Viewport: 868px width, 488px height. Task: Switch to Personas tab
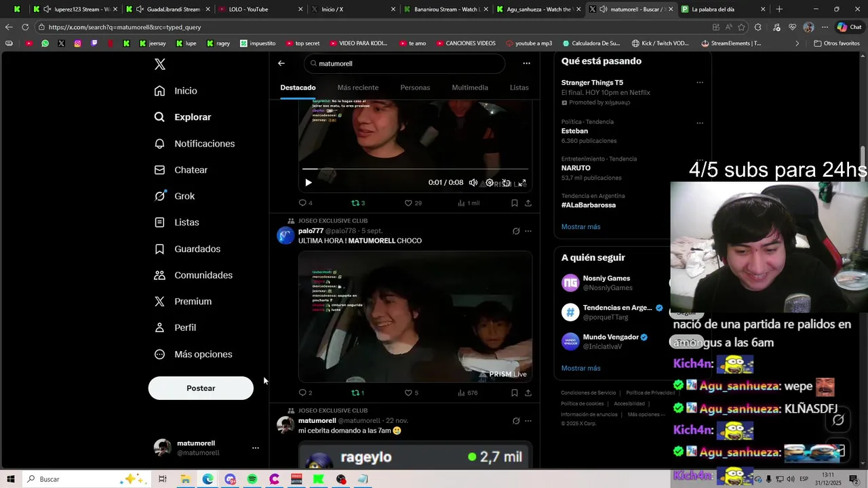415,87
